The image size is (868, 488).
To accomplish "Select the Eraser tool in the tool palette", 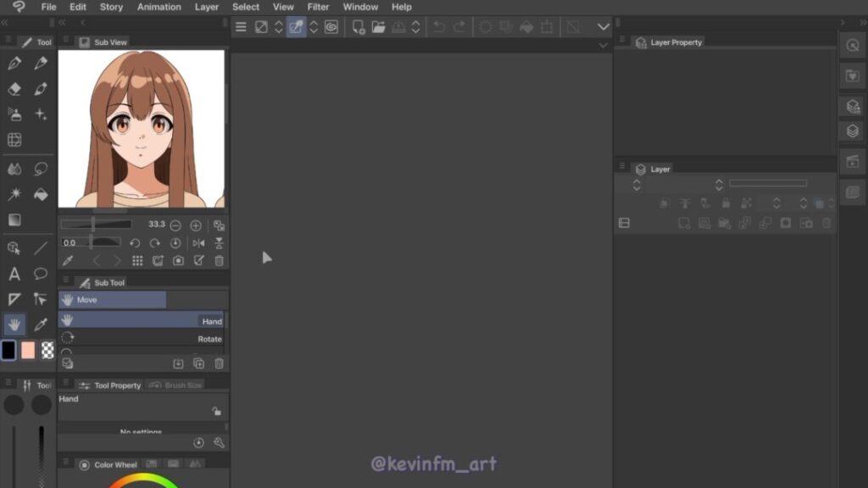I will (x=14, y=89).
